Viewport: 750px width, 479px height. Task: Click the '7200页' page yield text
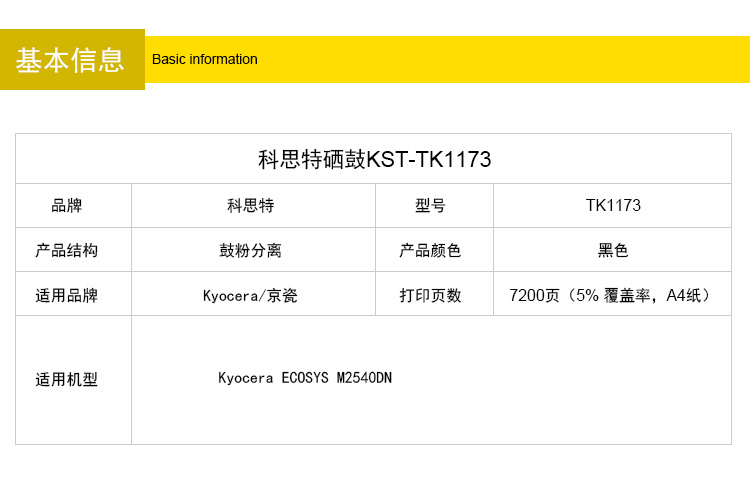tap(534, 295)
